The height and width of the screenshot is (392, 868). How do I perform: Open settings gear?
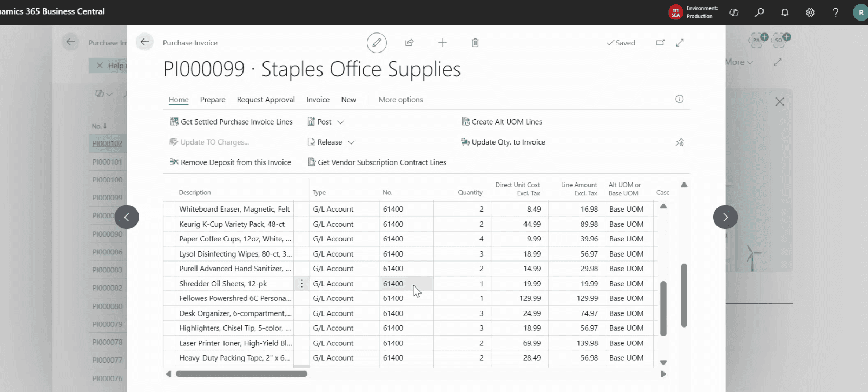810,12
